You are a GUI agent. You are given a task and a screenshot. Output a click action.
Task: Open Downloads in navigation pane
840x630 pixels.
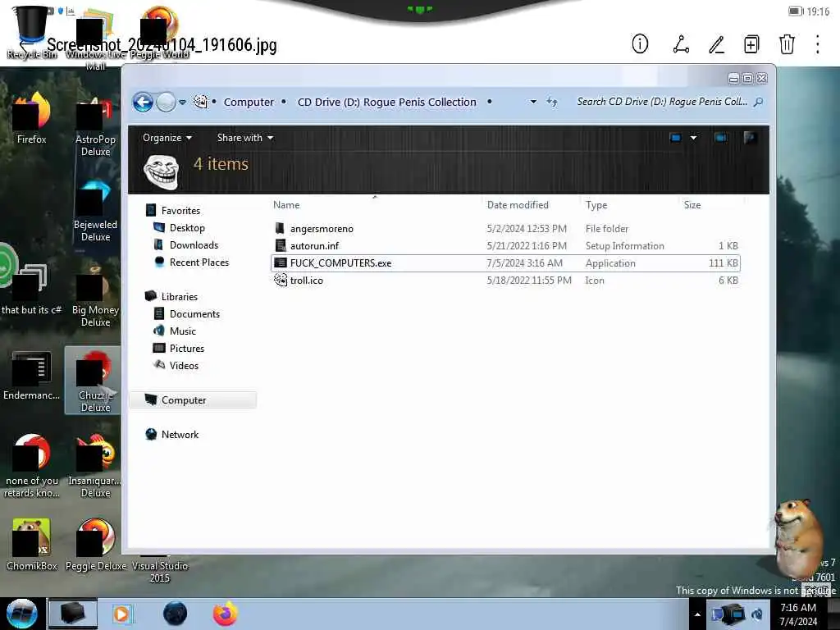[194, 244]
